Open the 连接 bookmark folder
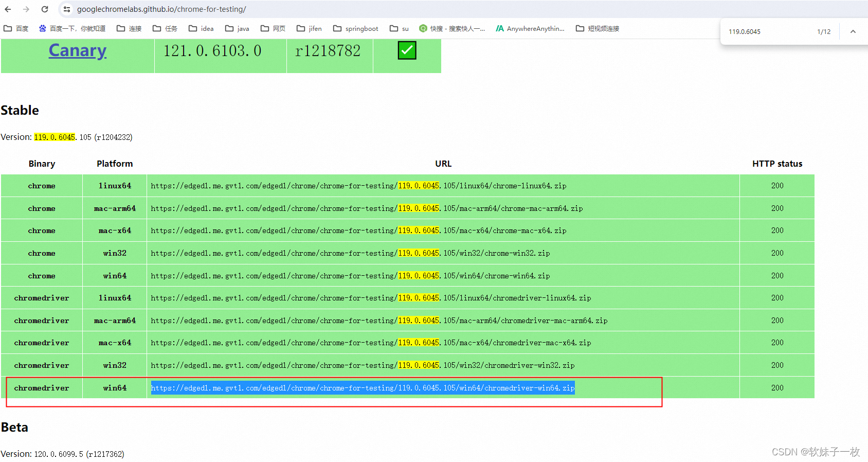Screen dimensions: 868x462 [x=129, y=29]
